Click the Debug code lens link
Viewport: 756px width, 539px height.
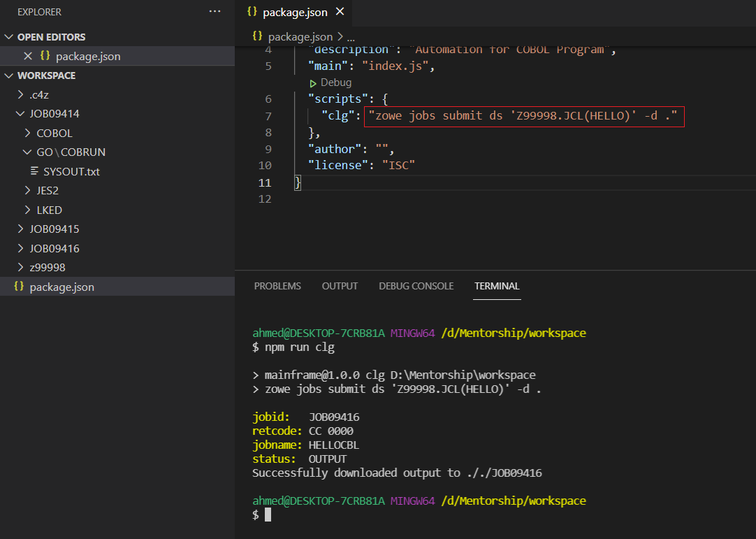[336, 82]
